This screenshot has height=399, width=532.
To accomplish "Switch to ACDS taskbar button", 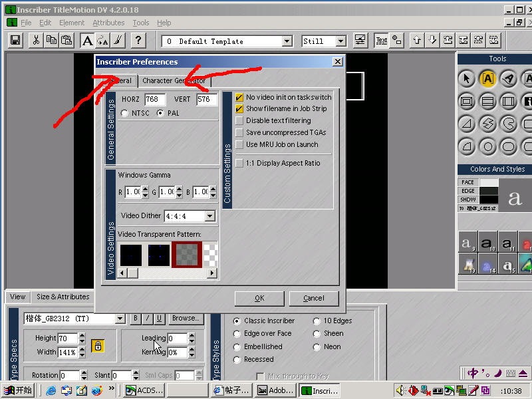I will [x=144, y=390].
